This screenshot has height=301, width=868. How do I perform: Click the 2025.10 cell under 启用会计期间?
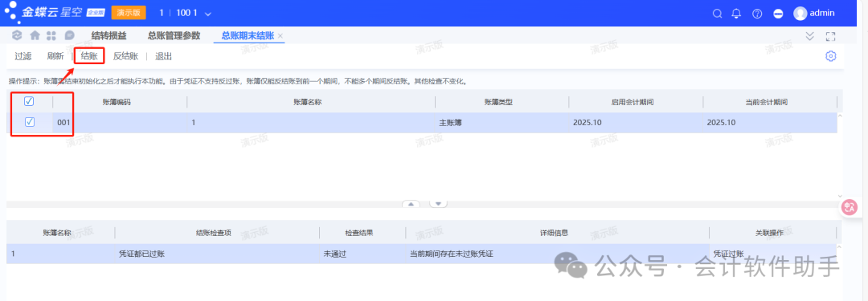coord(636,123)
